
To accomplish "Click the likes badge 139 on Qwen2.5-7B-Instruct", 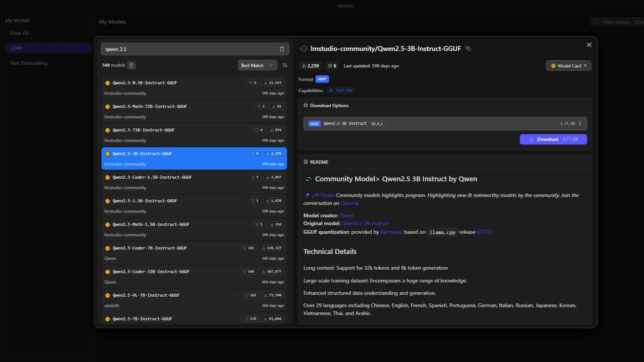I will pos(251,319).
